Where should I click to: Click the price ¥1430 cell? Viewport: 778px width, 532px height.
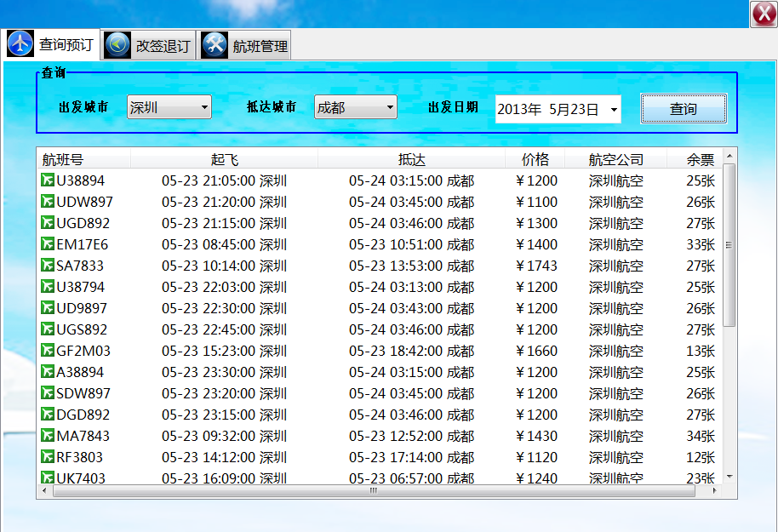click(x=536, y=436)
